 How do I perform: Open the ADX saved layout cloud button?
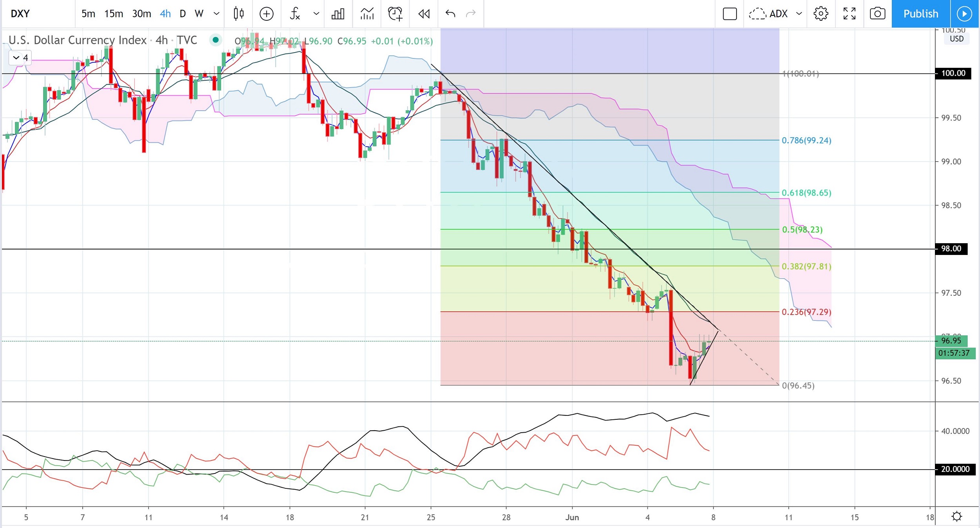click(x=768, y=14)
